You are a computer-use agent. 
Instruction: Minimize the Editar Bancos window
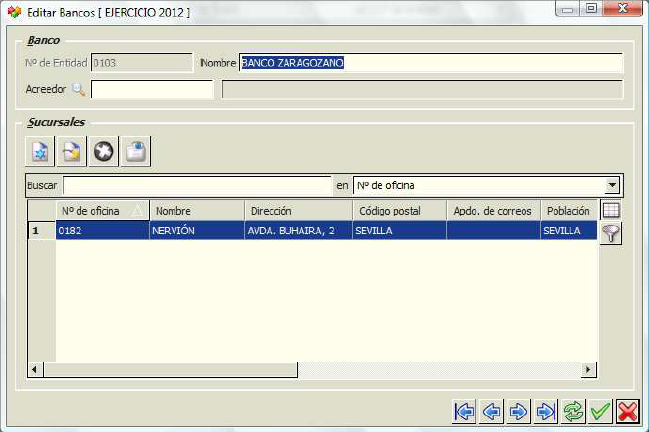(567, 9)
